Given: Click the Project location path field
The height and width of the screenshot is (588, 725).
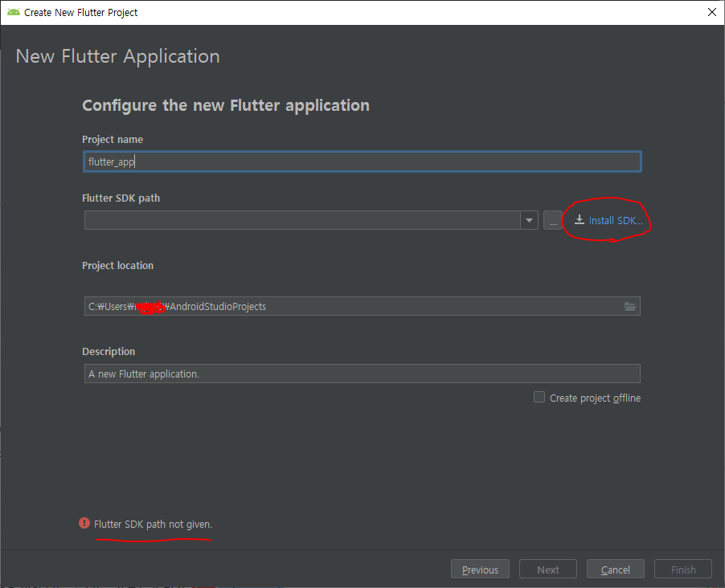Looking at the screenshot, I should click(x=362, y=307).
